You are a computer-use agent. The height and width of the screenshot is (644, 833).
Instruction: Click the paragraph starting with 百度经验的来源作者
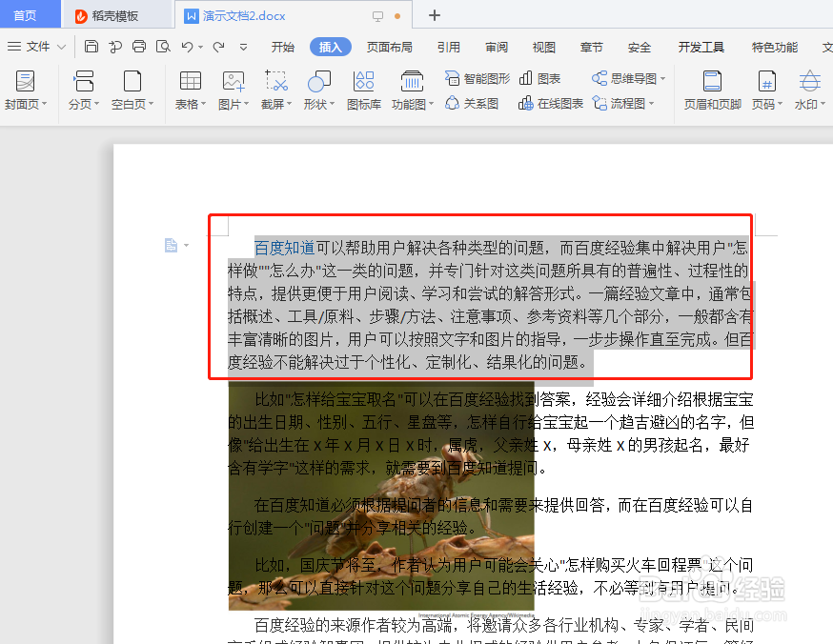point(490,630)
